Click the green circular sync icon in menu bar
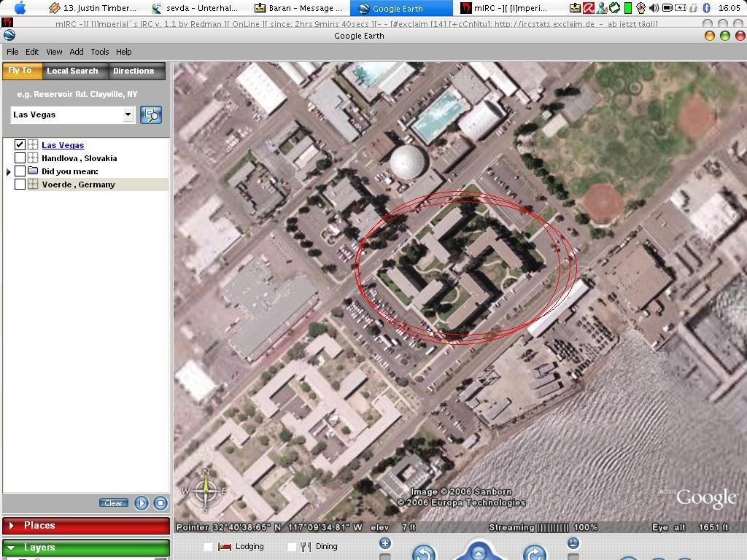747x560 pixels. (615, 7)
